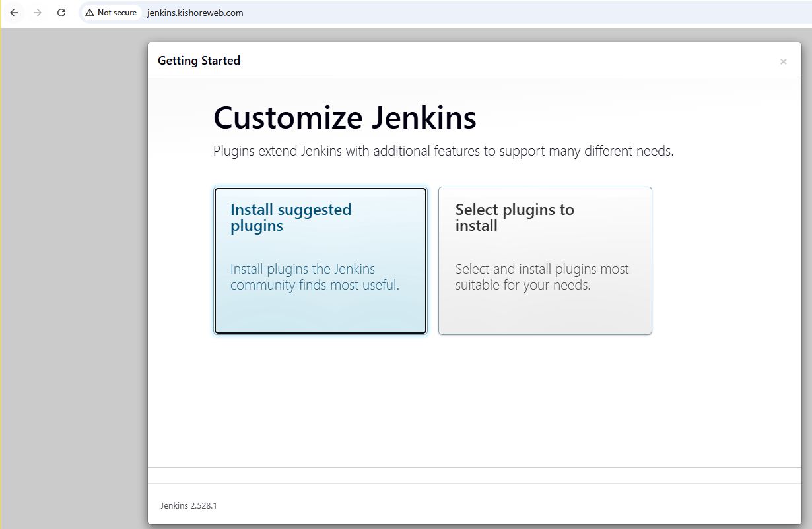Click the blank white area below plugin cards
The width and height of the screenshot is (812, 529).
tap(462, 402)
